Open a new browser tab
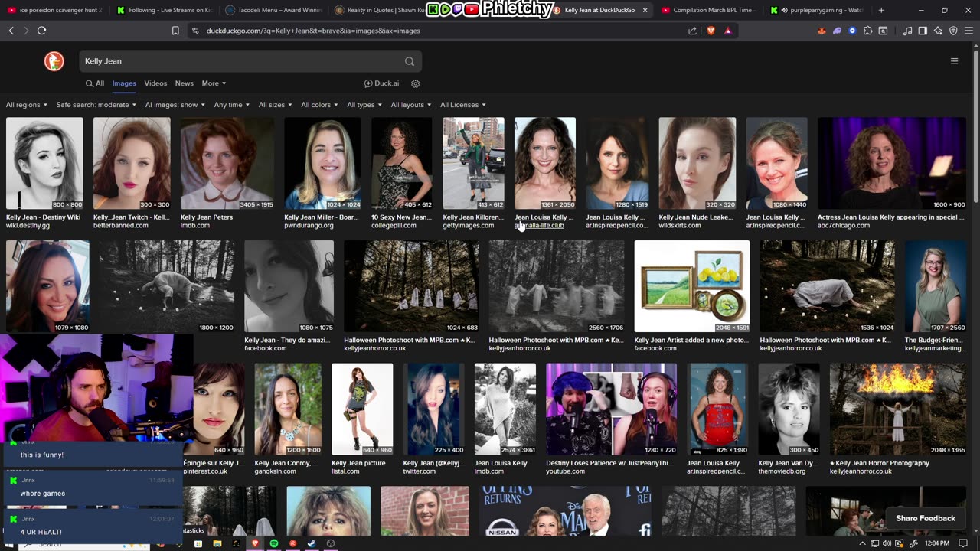Screen dimensions: 980x551 tap(881, 10)
